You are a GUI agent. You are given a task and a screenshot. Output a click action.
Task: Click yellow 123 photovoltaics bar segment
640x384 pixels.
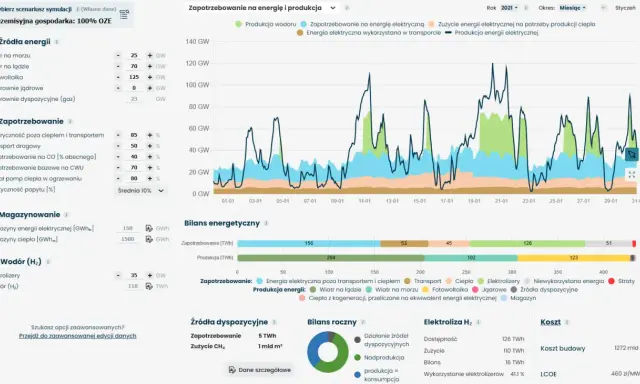(574, 258)
